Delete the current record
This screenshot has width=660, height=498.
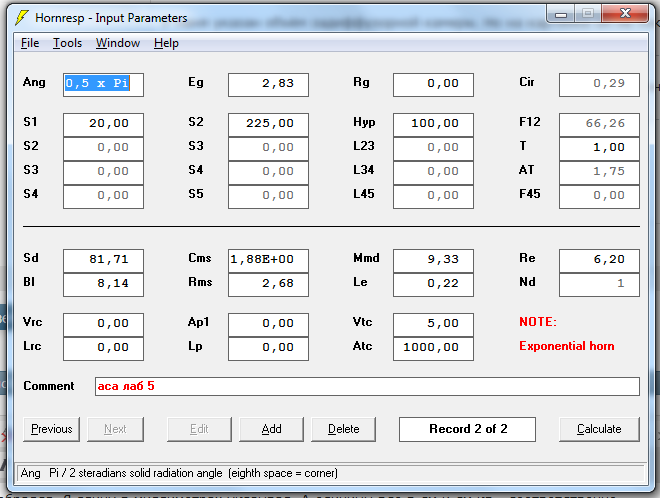tap(343, 429)
